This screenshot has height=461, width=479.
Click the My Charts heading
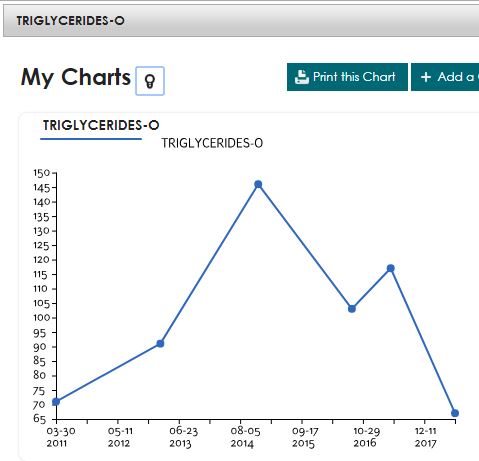point(76,77)
